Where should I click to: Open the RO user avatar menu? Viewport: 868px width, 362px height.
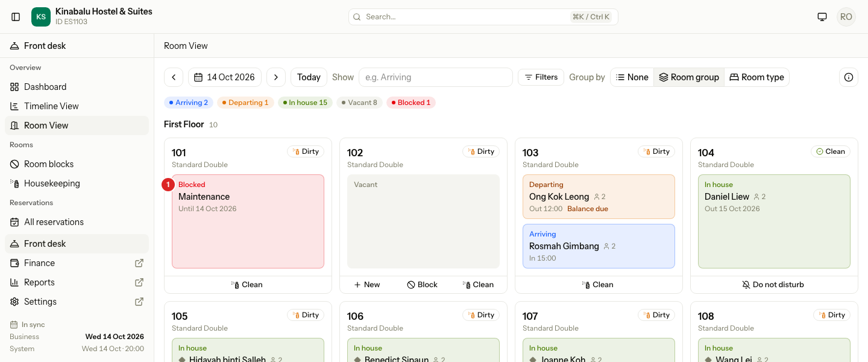(846, 17)
